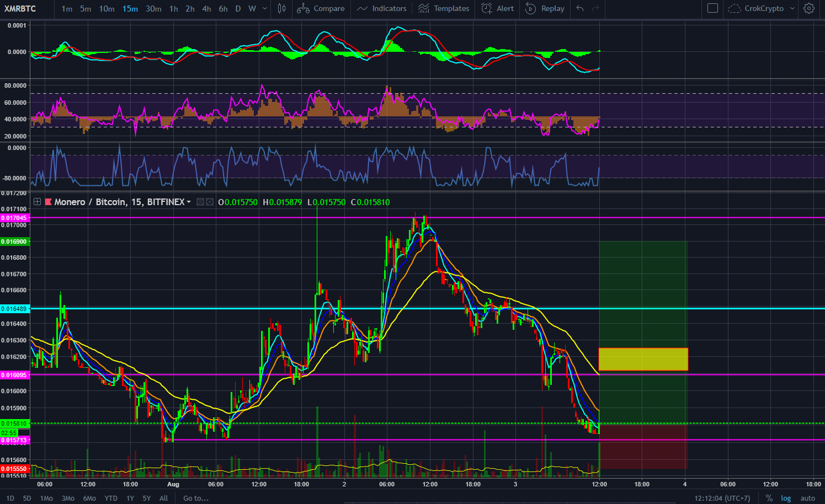Click the Compare symbols icon
Screen dimensions: 825x504
pos(303,8)
